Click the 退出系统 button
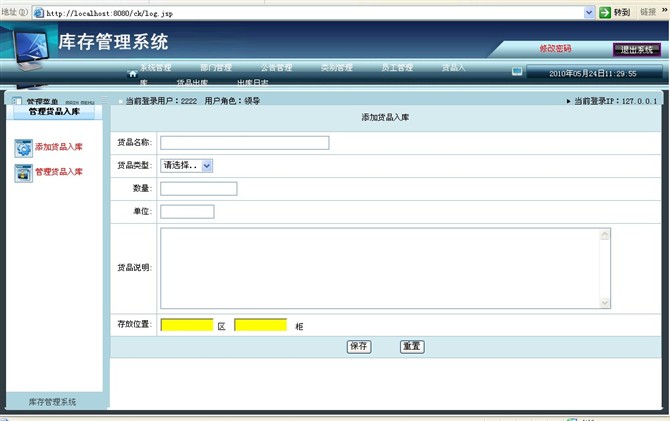Image resolution: width=670 pixels, height=421 pixels. pos(637,50)
